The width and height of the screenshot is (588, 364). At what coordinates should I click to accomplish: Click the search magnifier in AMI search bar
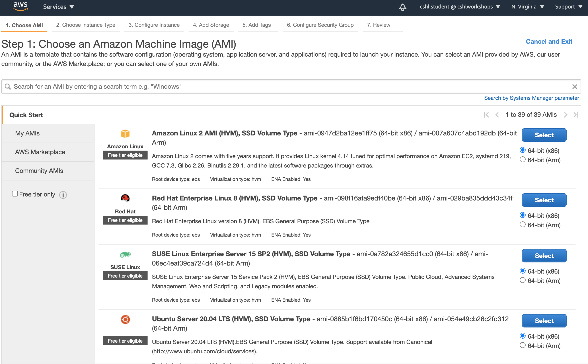coord(8,86)
